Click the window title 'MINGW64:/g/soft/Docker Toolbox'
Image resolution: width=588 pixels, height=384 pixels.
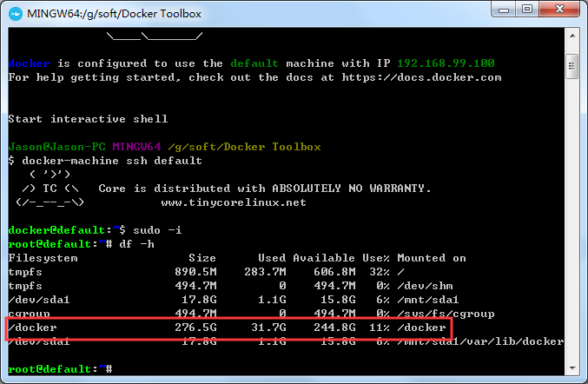point(115,14)
